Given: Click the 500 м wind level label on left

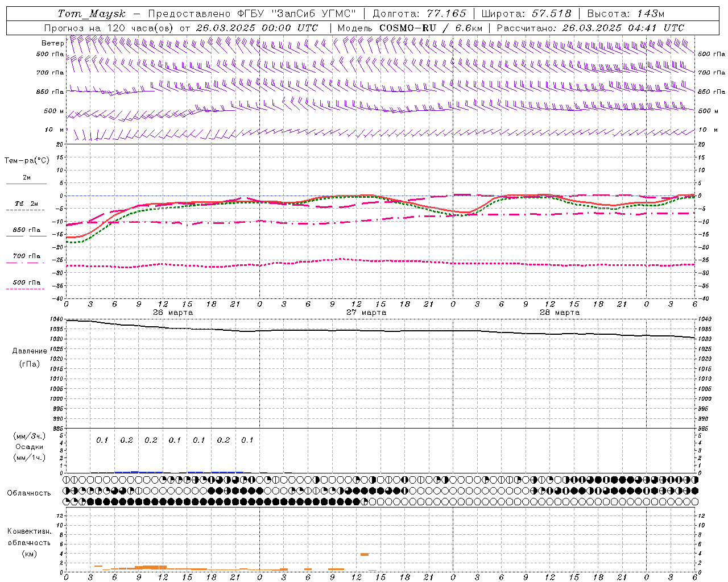Looking at the screenshot, I should coord(54,111).
